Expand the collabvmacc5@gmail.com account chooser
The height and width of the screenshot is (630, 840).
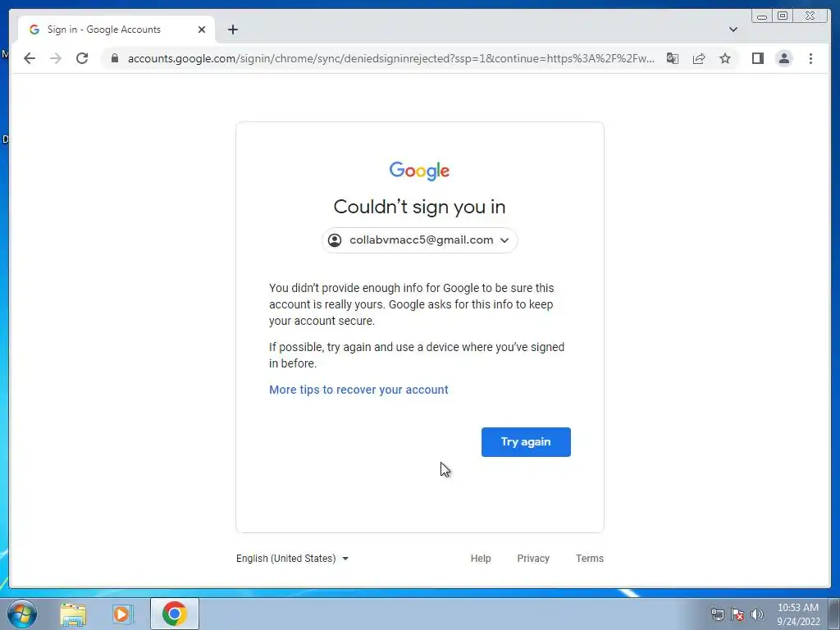point(419,240)
